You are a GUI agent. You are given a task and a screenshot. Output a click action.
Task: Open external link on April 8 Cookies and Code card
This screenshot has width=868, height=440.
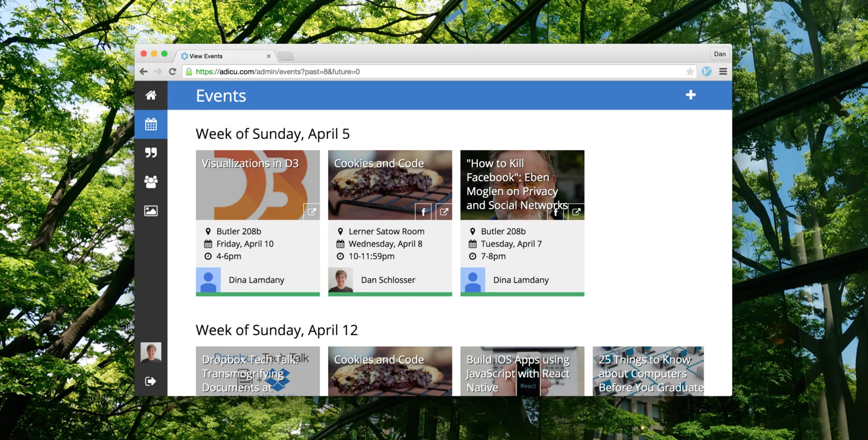click(x=444, y=212)
